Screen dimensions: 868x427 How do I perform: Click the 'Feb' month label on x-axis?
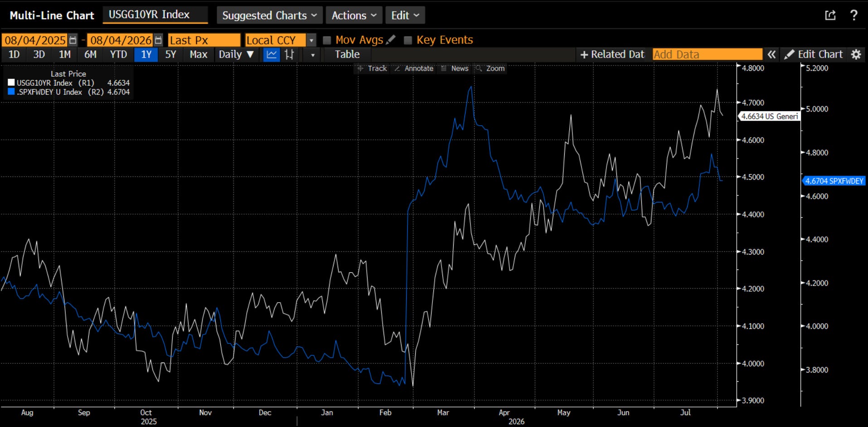click(x=385, y=412)
